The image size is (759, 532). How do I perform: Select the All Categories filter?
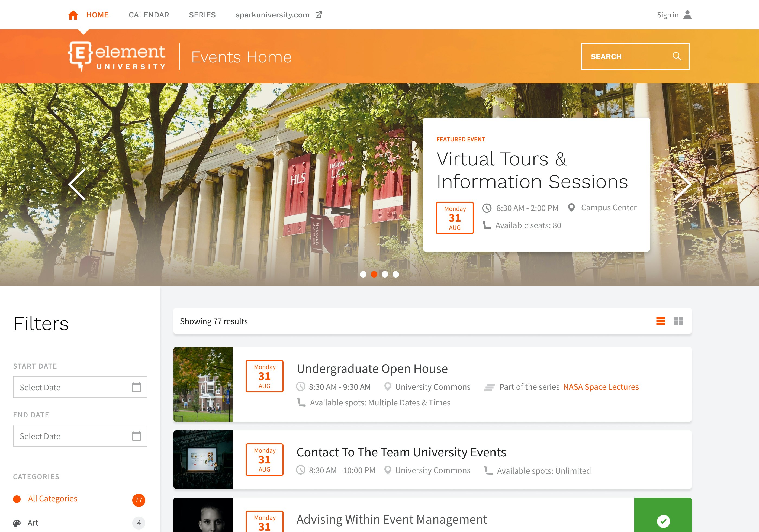point(52,499)
